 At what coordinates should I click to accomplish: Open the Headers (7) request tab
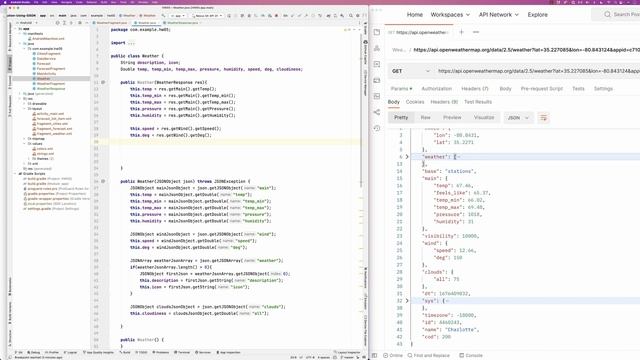[x=475, y=89]
